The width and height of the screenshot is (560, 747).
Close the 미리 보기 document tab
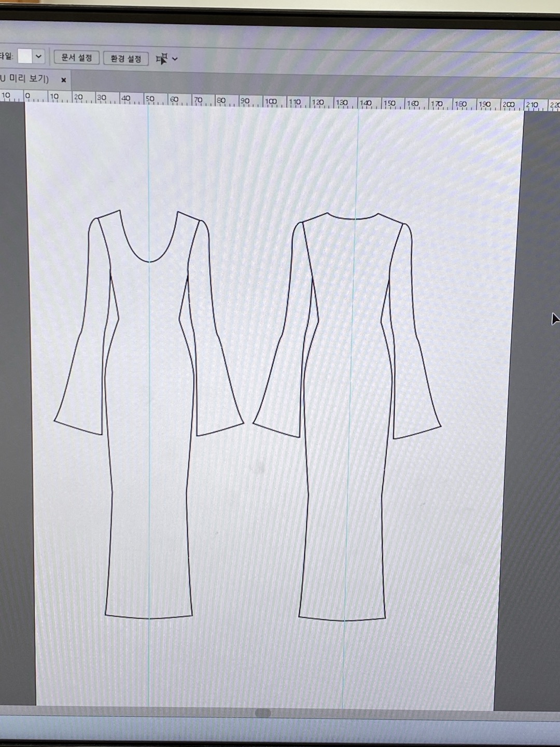pos(64,80)
